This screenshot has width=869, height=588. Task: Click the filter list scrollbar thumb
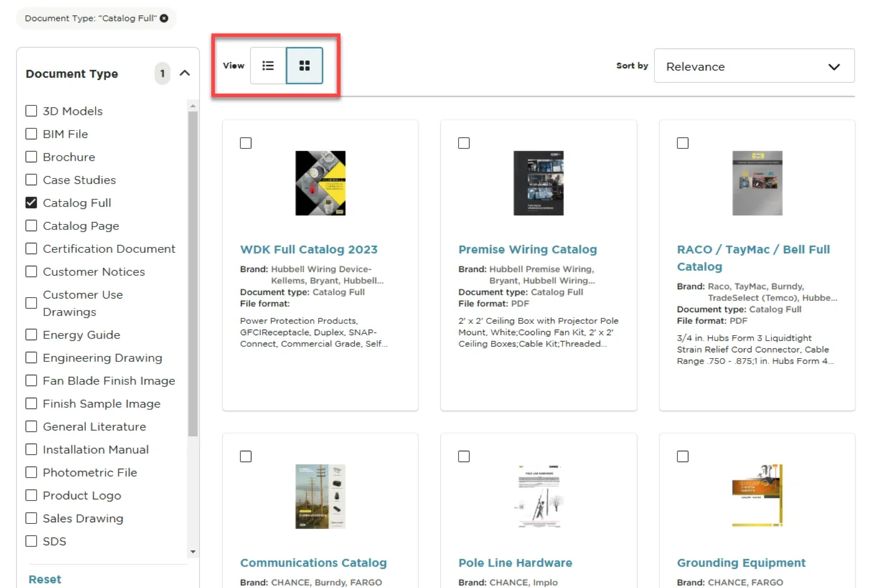192,274
